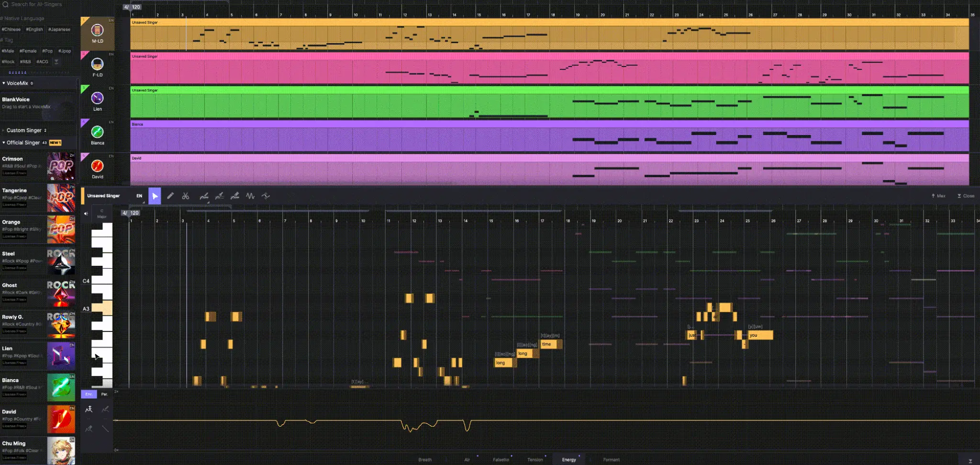Image resolution: width=980 pixels, height=465 pixels.
Task: Click the Max button in editor header
Action: click(x=938, y=196)
